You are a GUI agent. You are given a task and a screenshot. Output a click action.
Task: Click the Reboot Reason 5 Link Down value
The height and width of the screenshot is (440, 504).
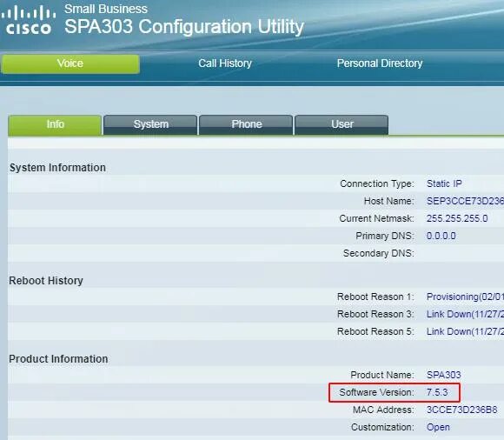[x=465, y=331]
